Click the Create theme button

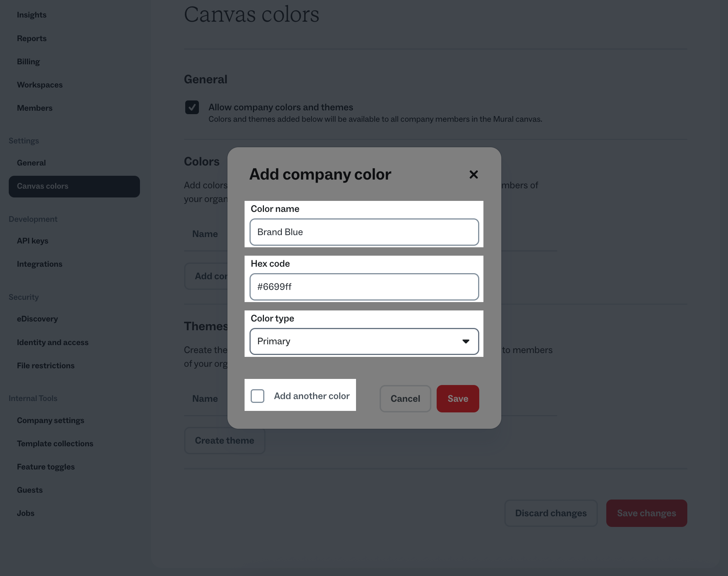[x=224, y=441]
